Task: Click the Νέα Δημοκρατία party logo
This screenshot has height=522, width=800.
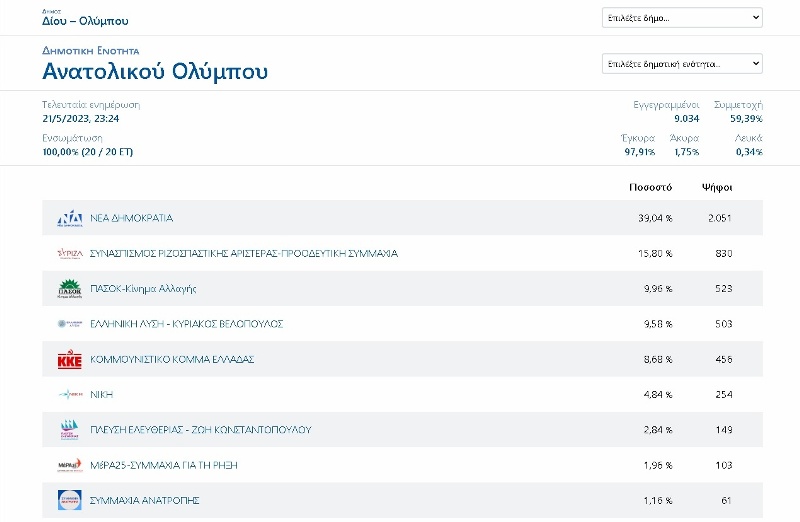Action: click(x=70, y=218)
